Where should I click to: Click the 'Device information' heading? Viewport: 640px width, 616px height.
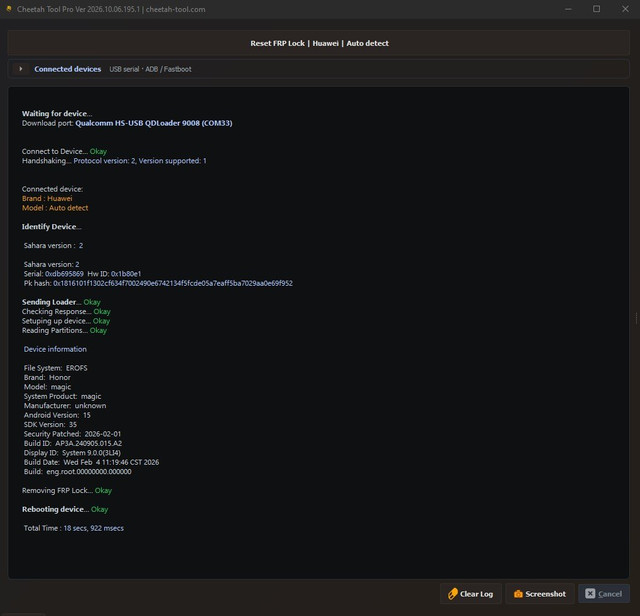(x=55, y=349)
